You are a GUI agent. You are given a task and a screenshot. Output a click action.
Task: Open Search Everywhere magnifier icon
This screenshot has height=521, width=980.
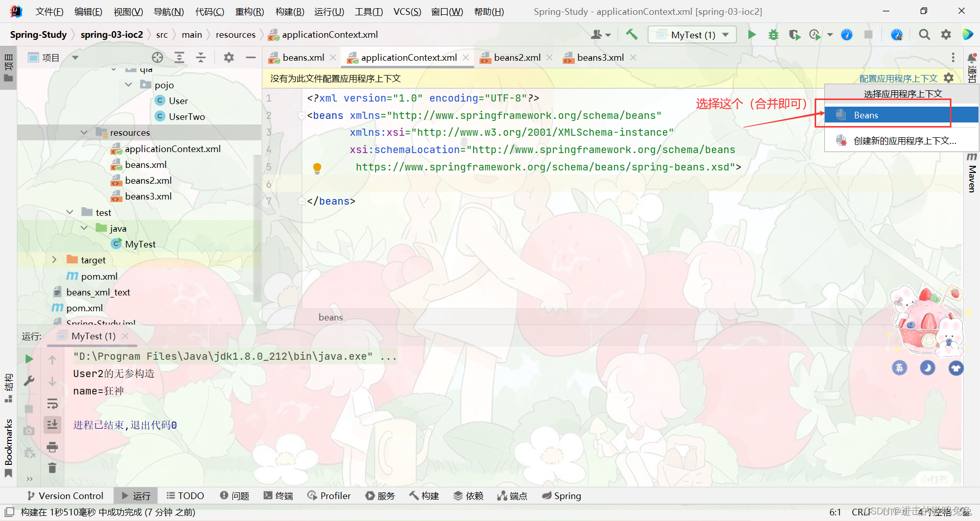pyautogui.click(x=924, y=35)
